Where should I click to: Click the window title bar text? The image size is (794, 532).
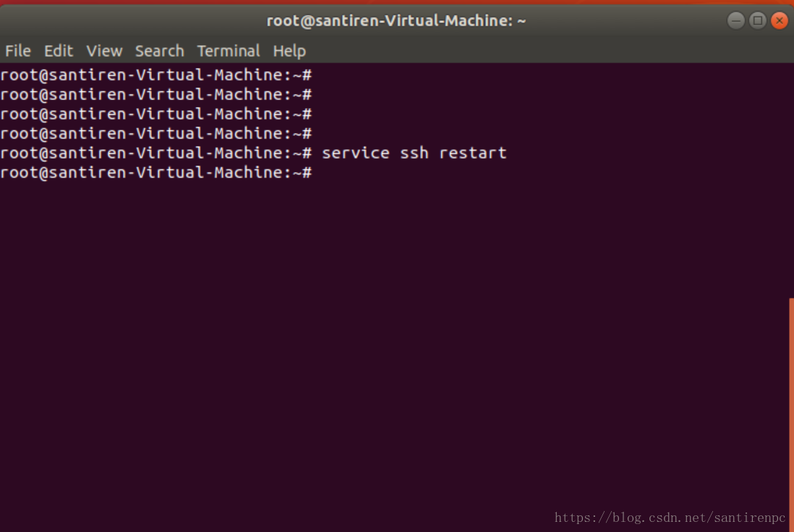(396, 20)
